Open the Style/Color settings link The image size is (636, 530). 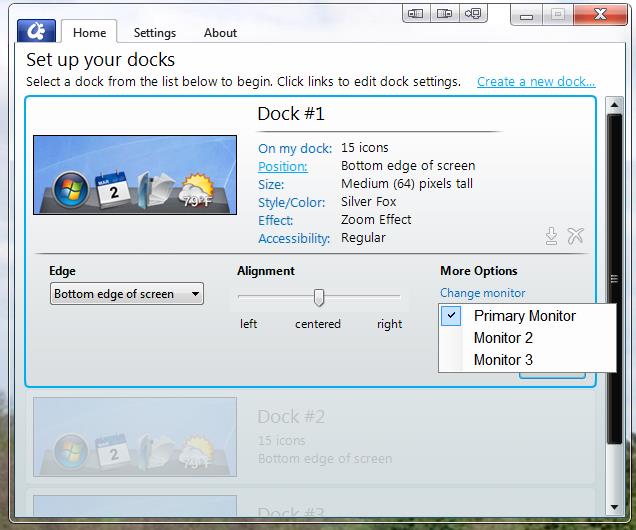pyautogui.click(x=291, y=202)
